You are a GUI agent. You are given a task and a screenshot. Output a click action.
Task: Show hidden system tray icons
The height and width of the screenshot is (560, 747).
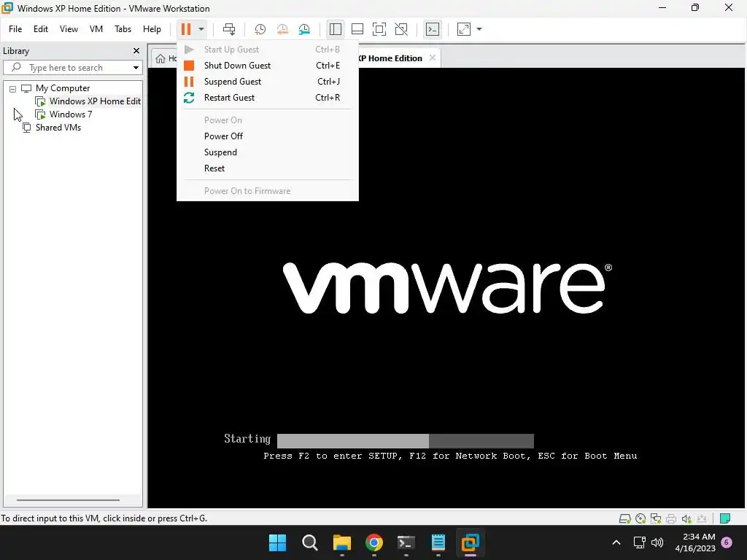(616, 542)
